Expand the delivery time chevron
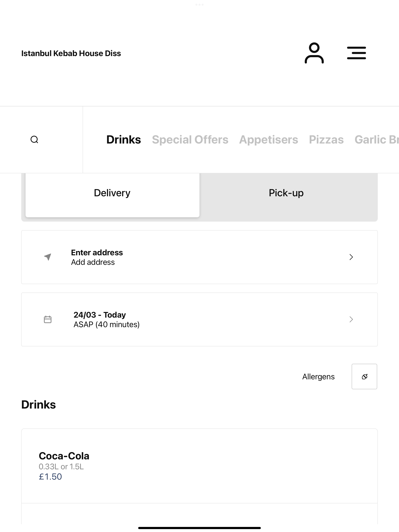The image size is (399, 532). [x=351, y=319]
